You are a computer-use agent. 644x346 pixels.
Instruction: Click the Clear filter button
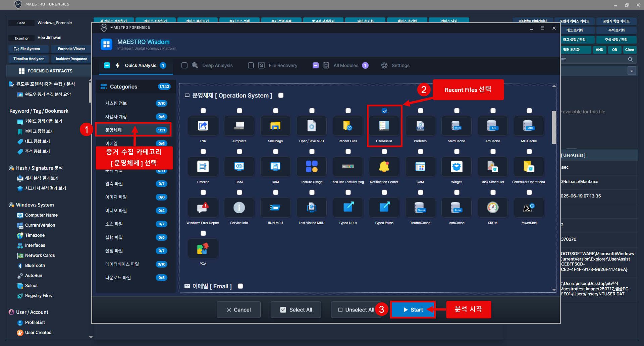click(630, 50)
